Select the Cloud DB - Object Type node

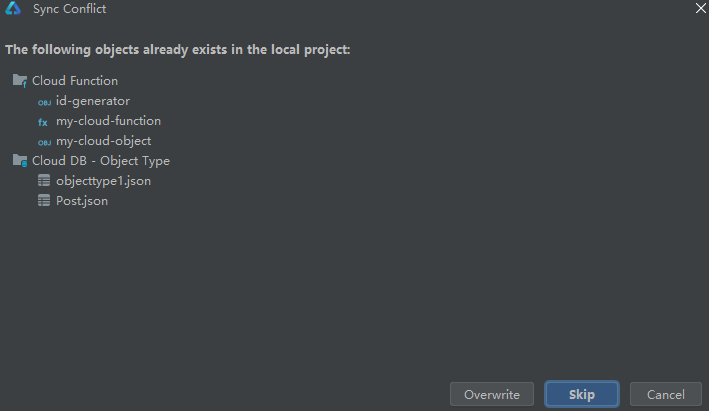pyautogui.click(x=101, y=161)
